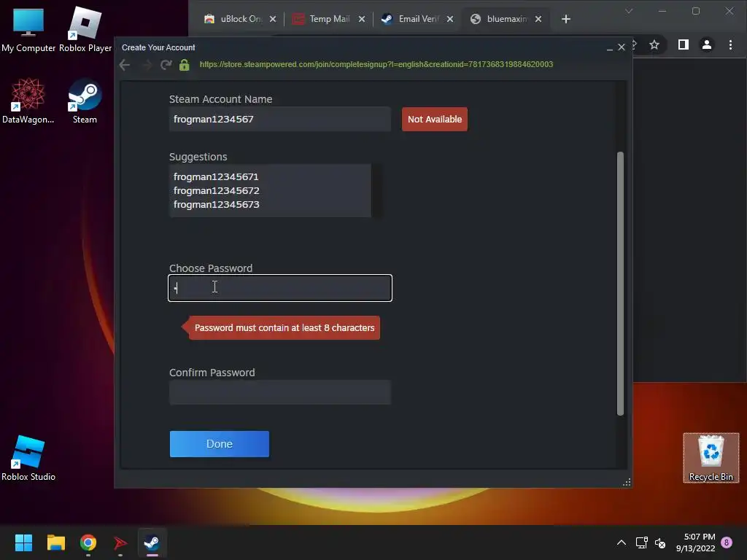The width and height of the screenshot is (747, 560).
Task: Click the Confirm Password field
Action: pyautogui.click(x=280, y=392)
